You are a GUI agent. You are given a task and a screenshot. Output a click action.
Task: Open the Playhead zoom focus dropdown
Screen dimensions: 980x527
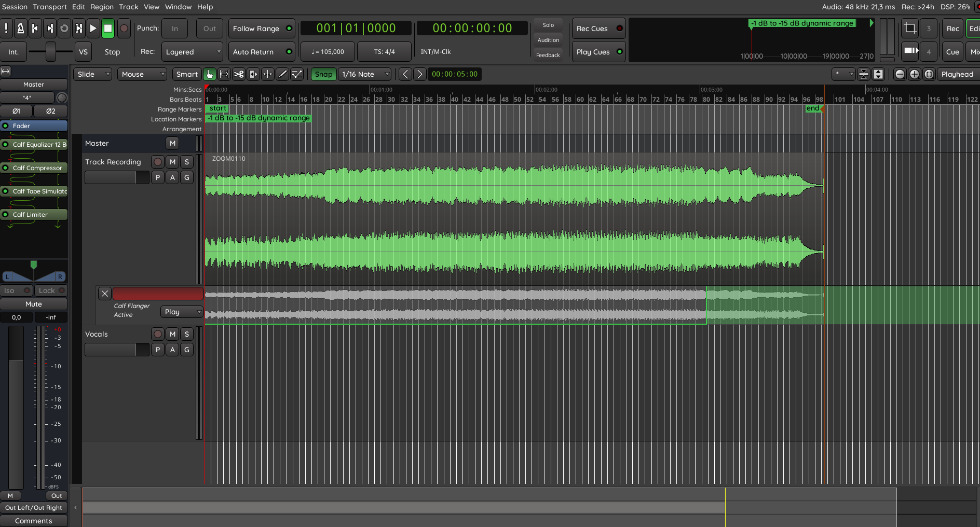coord(958,74)
